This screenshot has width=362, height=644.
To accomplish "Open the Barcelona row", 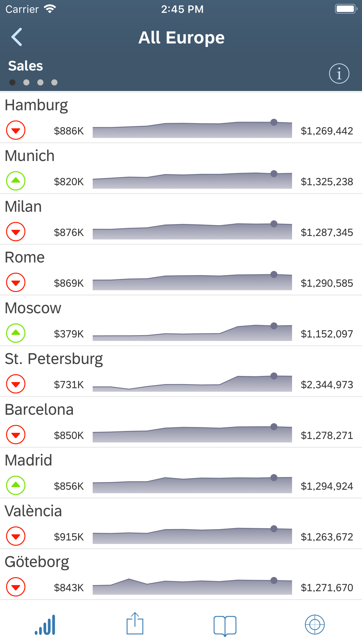I will 181,422.
